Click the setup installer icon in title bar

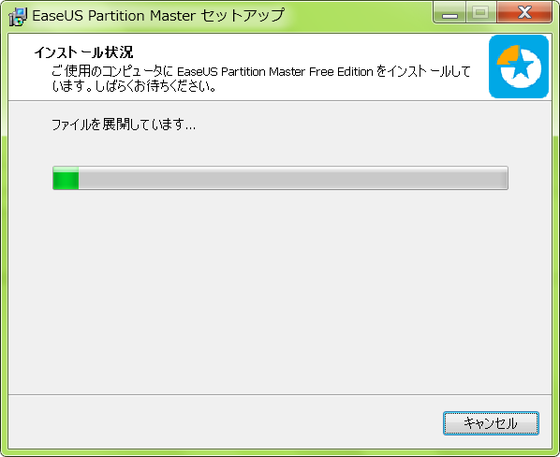(x=18, y=16)
